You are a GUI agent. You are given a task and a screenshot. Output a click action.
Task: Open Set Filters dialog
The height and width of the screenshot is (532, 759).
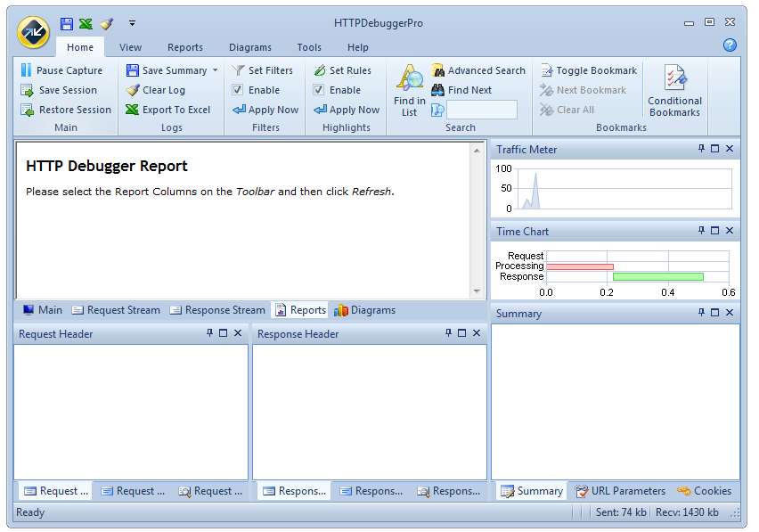[x=263, y=70]
